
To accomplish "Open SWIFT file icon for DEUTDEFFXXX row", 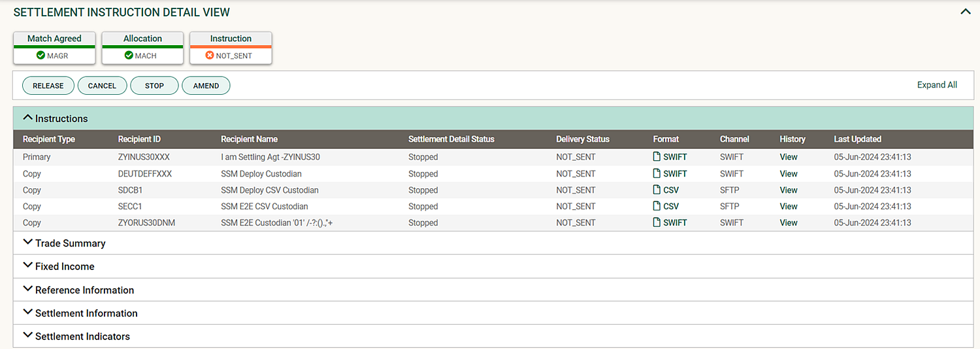I will [657, 174].
